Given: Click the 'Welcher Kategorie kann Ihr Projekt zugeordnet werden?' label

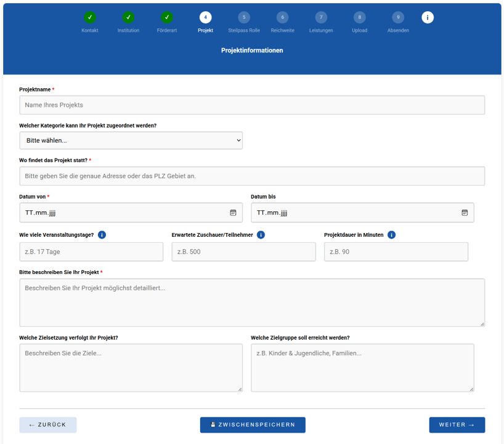Looking at the screenshot, I should (x=87, y=125).
